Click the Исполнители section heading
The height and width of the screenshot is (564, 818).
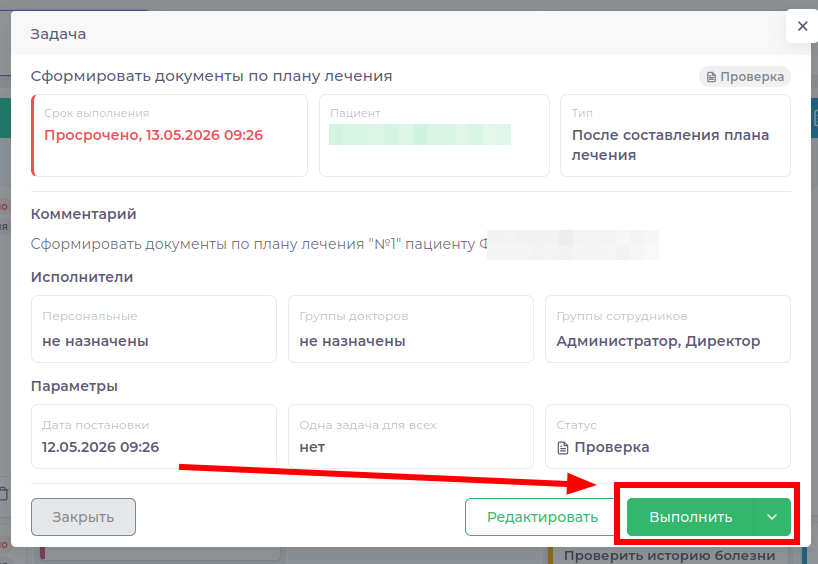tap(82, 277)
